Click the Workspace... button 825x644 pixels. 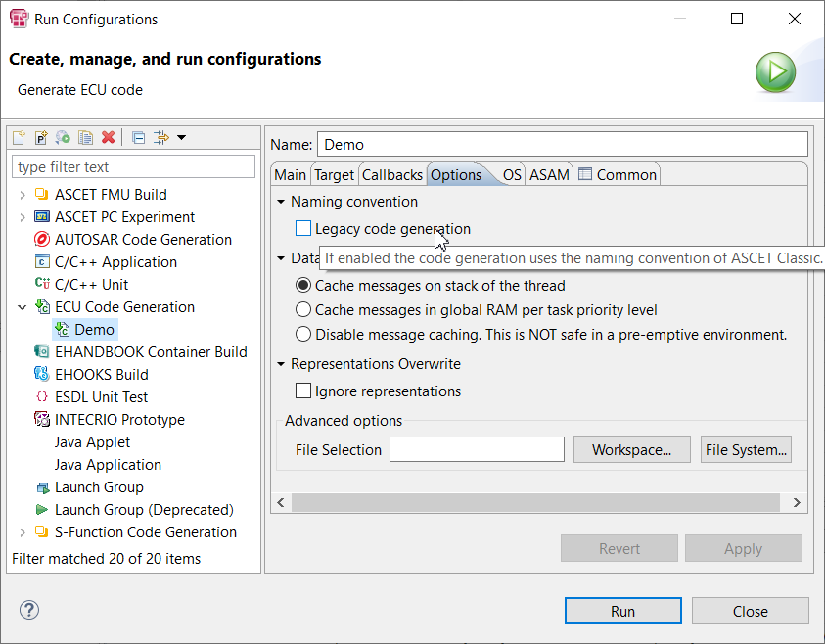(x=631, y=450)
